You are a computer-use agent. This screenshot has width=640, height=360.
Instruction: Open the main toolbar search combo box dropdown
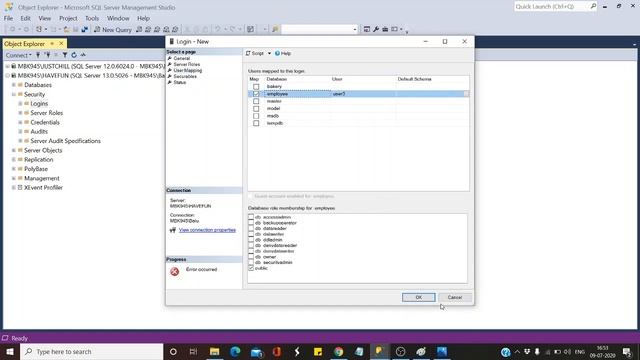click(x=354, y=29)
